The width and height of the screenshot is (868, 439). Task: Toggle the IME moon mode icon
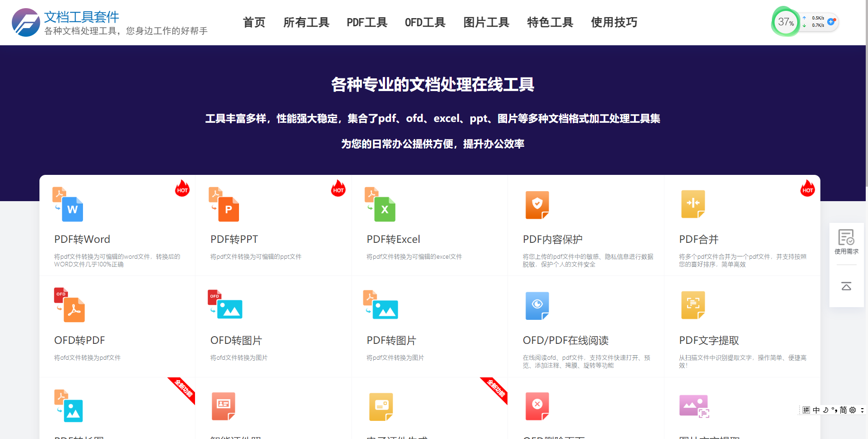[825, 410]
